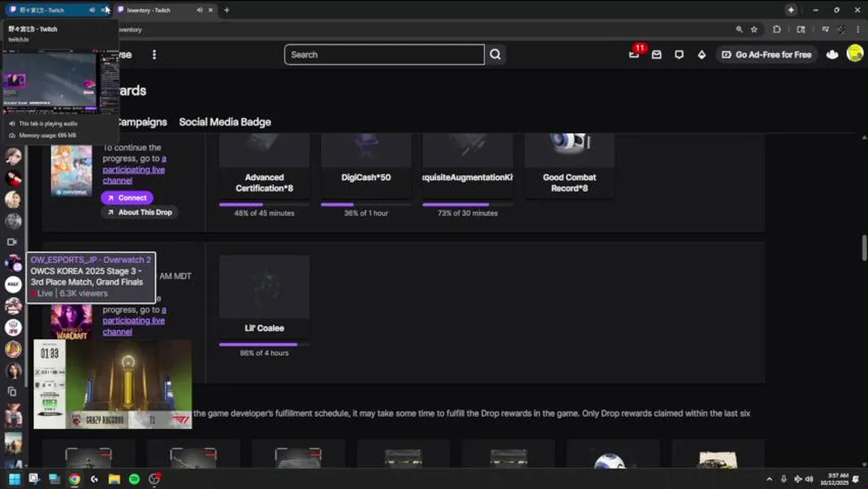Click the OWCS stream preview thumbnail
Image resolution: width=868 pixels, height=489 pixels.
tap(113, 384)
